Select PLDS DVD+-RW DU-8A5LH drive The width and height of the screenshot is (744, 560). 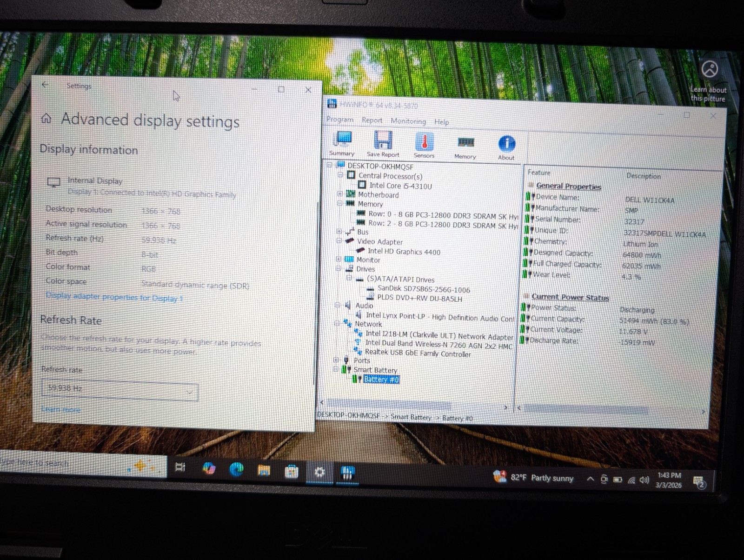419,298
